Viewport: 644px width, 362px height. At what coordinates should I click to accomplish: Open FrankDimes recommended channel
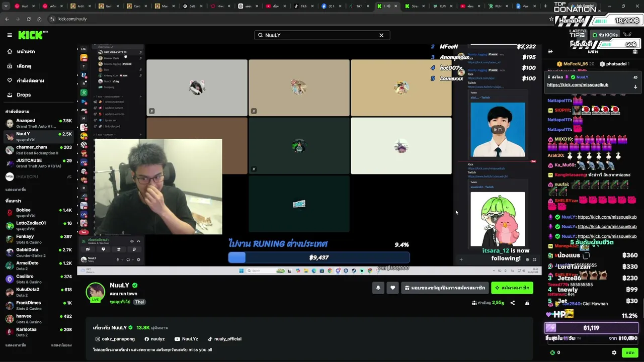pyautogui.click(x=39, y=306)
